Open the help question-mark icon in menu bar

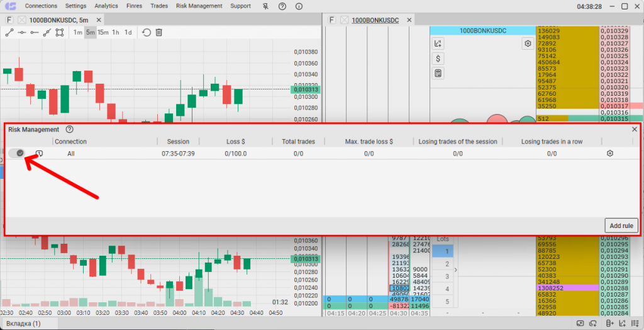(282, 6)
